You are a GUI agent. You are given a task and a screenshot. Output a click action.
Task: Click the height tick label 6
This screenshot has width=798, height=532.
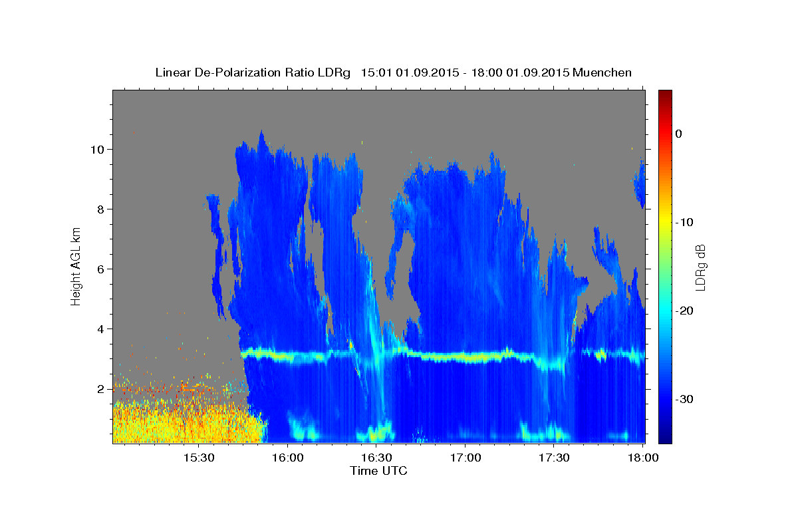tap(102, 269)
